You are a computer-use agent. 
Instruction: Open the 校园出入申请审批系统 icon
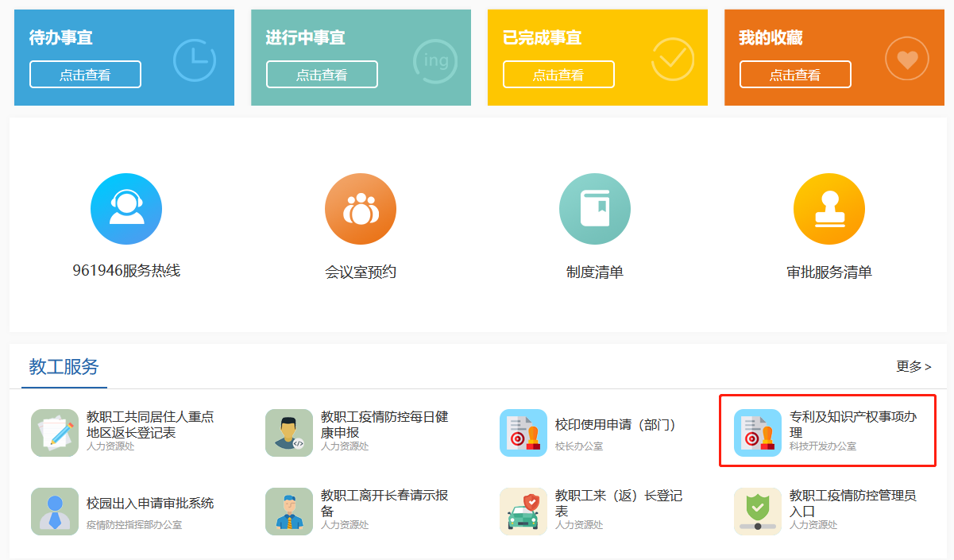tap(55, 512)
